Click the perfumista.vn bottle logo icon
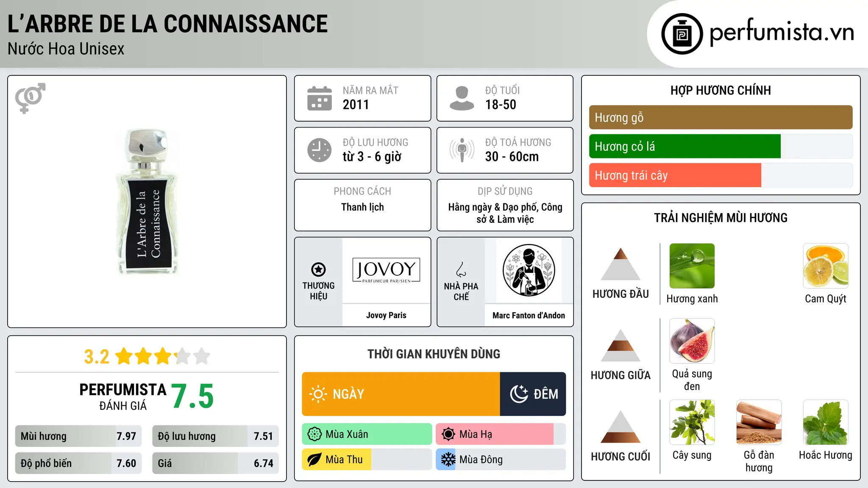Viewport: 868px width, 488px height. click(x=682, y=34)
